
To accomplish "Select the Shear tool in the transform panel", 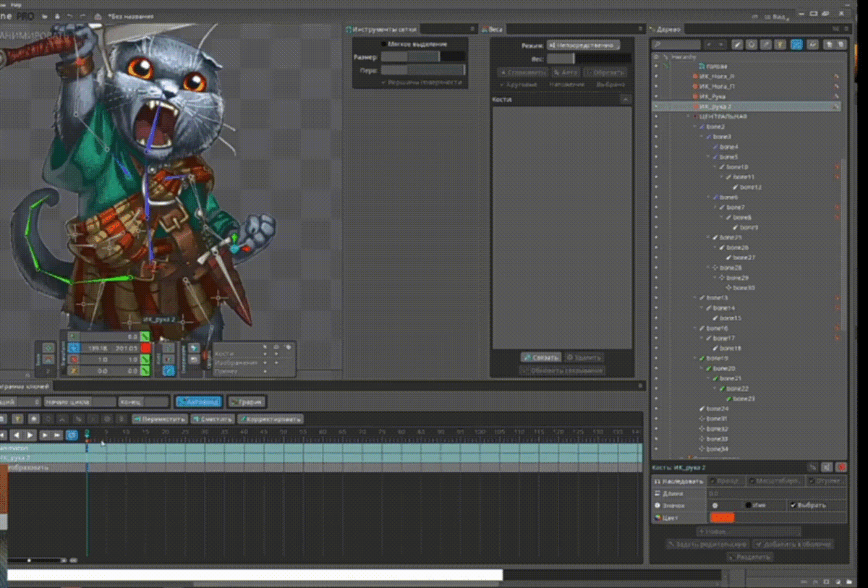I will pos(73,370).
